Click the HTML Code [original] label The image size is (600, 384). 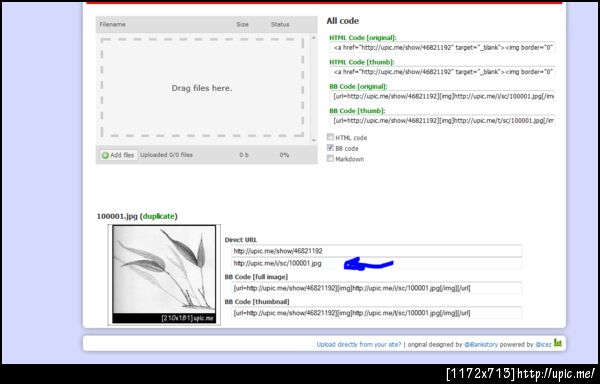tap(363, 37)
